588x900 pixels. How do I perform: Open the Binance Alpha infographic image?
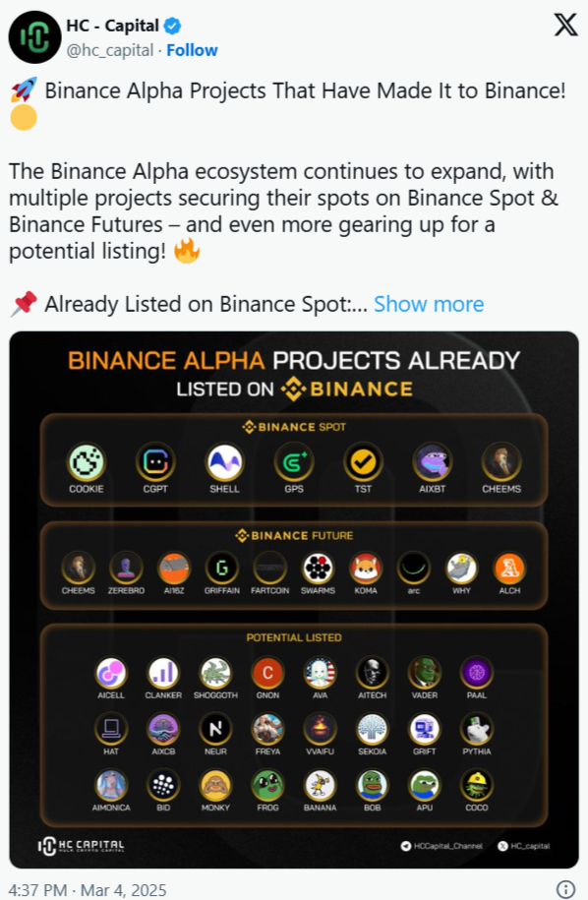pyautogui.click(x=294, y=599)
